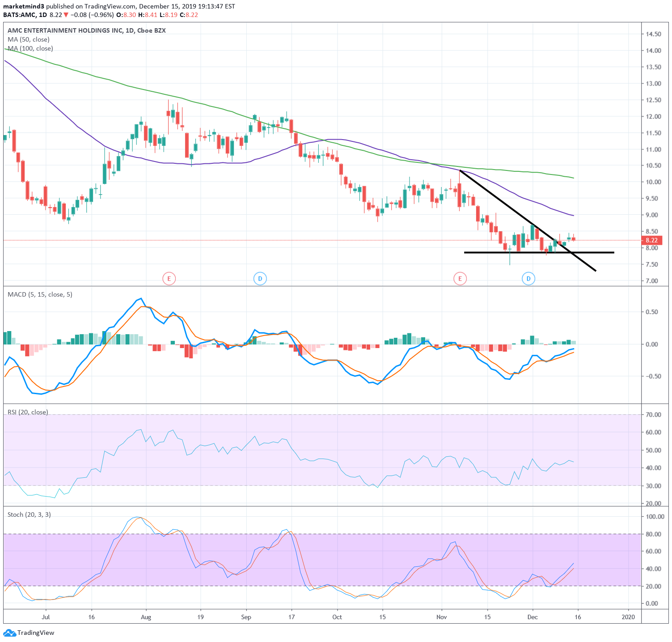Click the H:8.41 high value
Screen dimensions: 672x642
pos(148,15)
